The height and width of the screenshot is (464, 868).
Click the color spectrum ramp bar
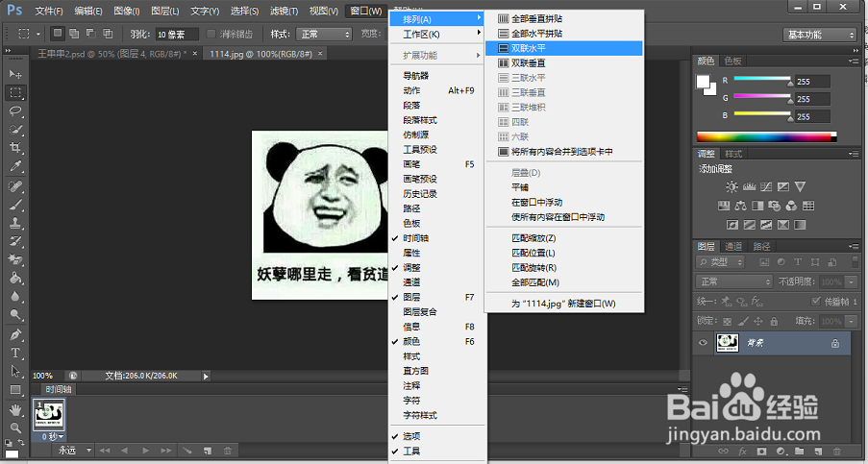[x=766, y=136]
